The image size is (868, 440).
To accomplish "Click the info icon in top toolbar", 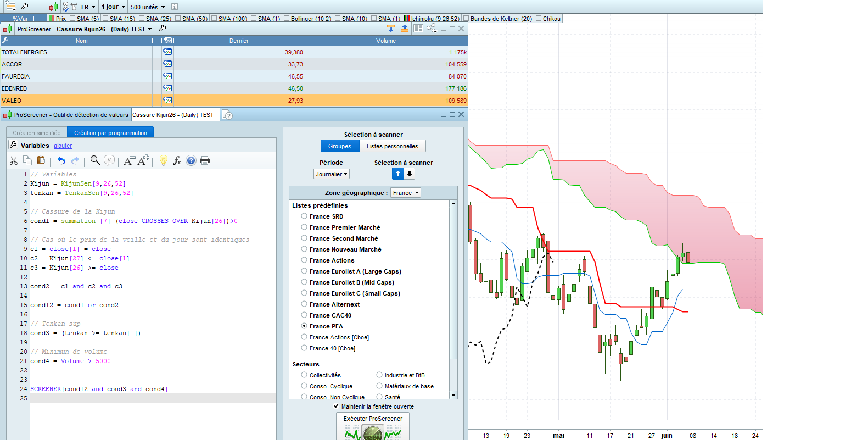I will [x=174, y=7].
